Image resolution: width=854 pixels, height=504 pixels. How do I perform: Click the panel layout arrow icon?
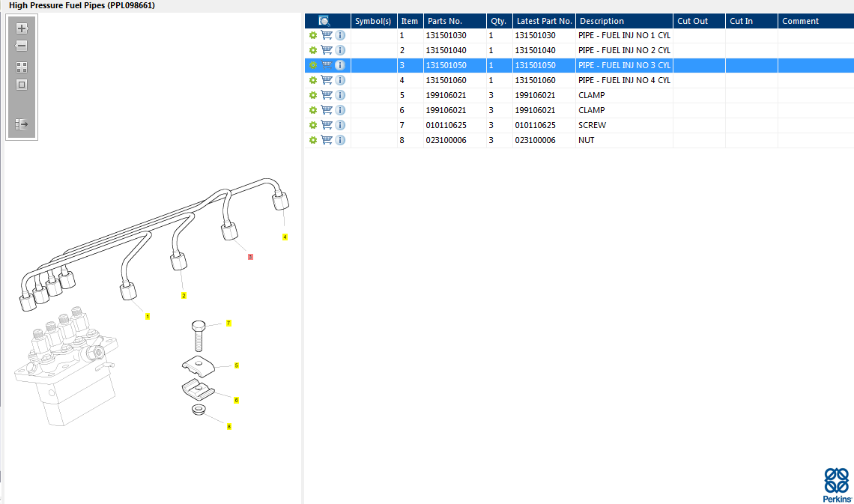(x=22, y=124)
